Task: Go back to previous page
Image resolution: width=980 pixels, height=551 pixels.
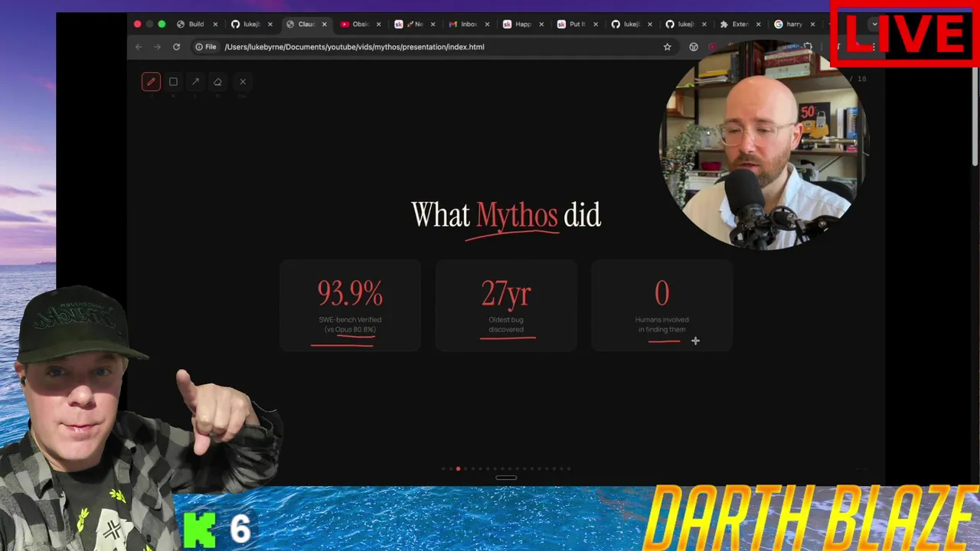Action: coord(139,47)
